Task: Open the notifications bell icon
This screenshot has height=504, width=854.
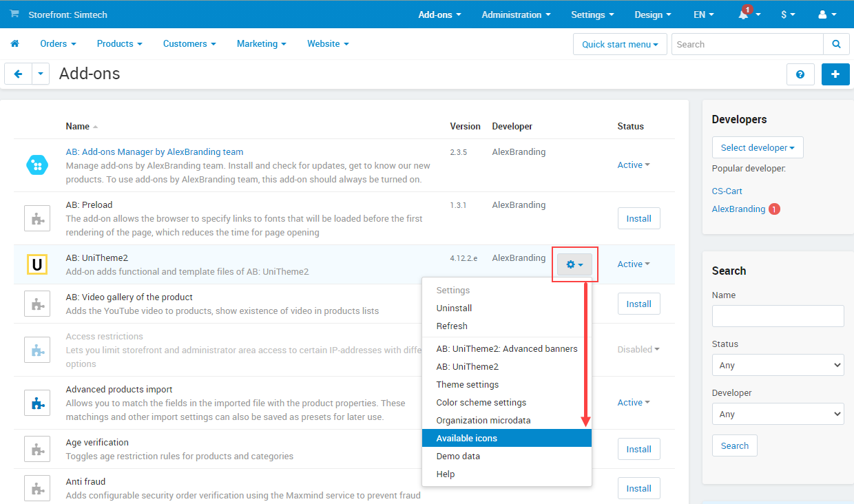Action: click(x=744, y=15)
